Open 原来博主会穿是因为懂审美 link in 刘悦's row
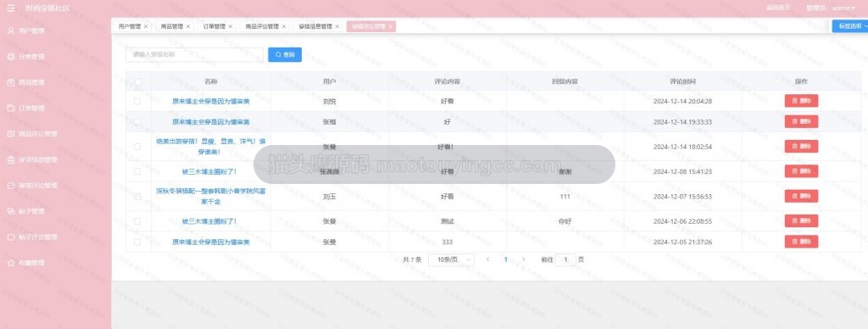This screenshot has width=868, height=329. click(x=211, y=101)
